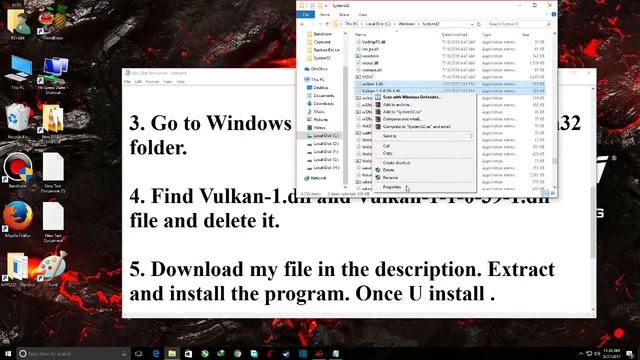Open the Paint desktop shortcut

[53, 268]
